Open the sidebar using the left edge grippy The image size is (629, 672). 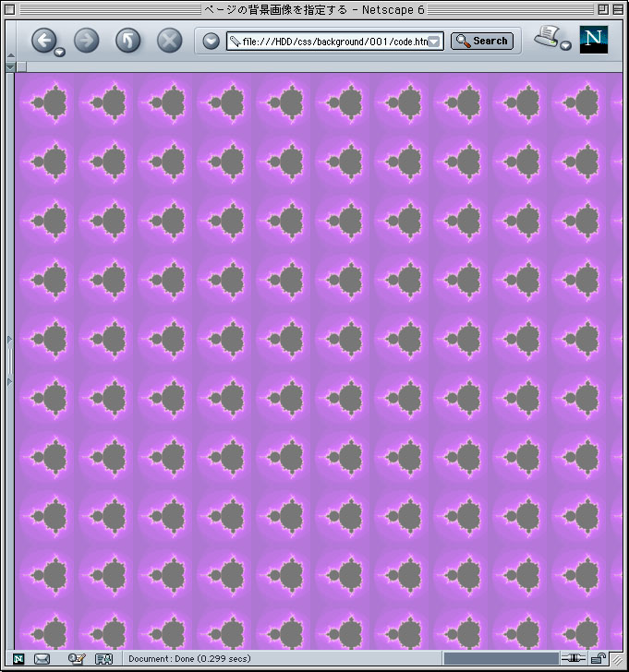pos(10,360)
